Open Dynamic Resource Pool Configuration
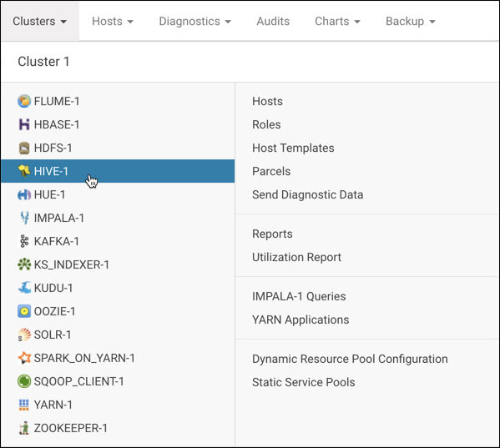The height and width of the screenshot is (448, 500). [x=350, y=359]
